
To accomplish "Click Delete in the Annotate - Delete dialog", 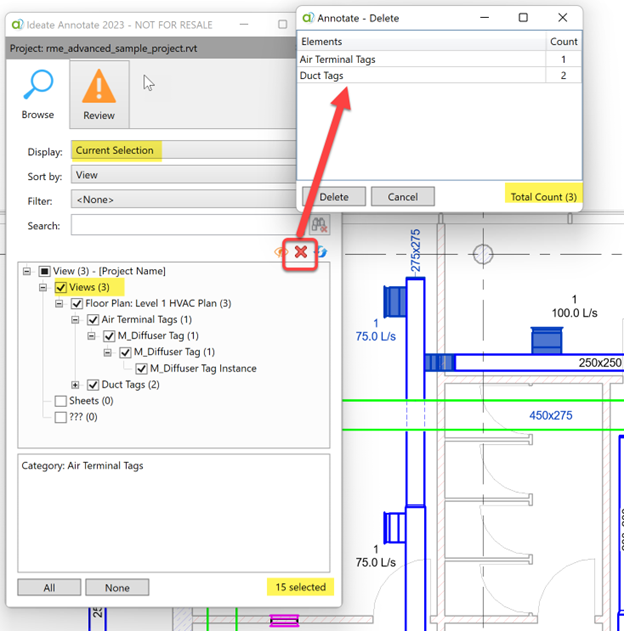I will click(334, 197).
